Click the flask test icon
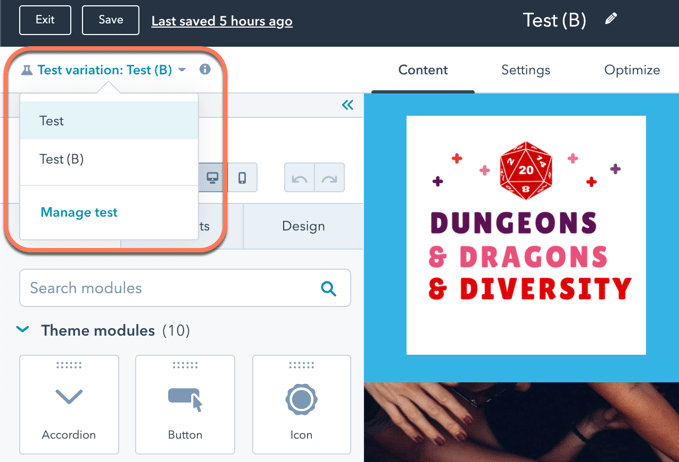679x462 pixels. pos(27,70)
